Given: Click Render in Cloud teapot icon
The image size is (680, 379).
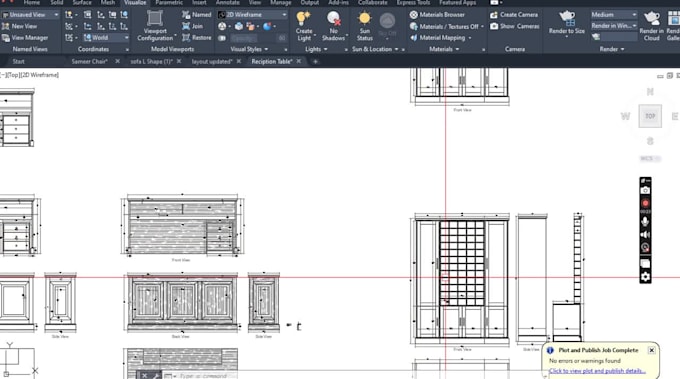Looking at the screenshot, I should (651, 18).
